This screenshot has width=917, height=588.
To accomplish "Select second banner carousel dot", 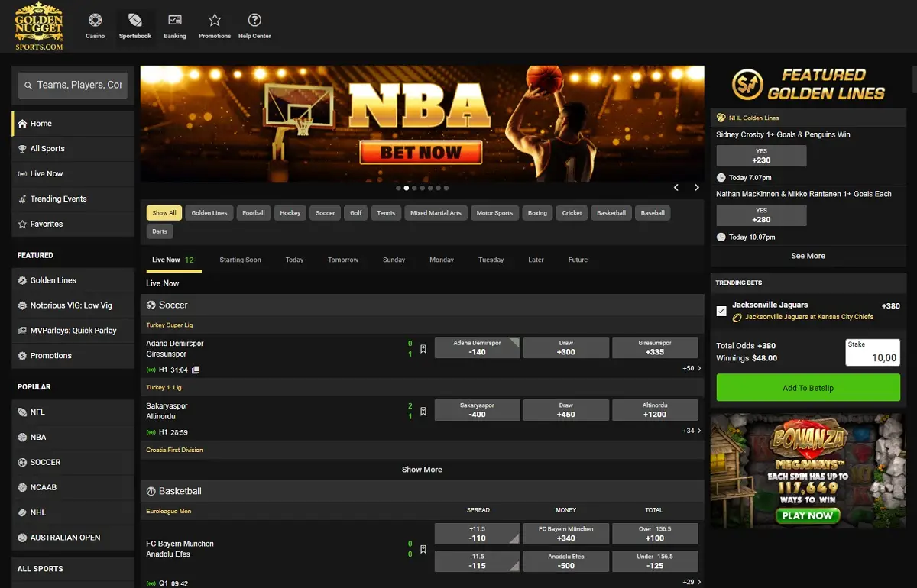I will (x=407, y=188).
